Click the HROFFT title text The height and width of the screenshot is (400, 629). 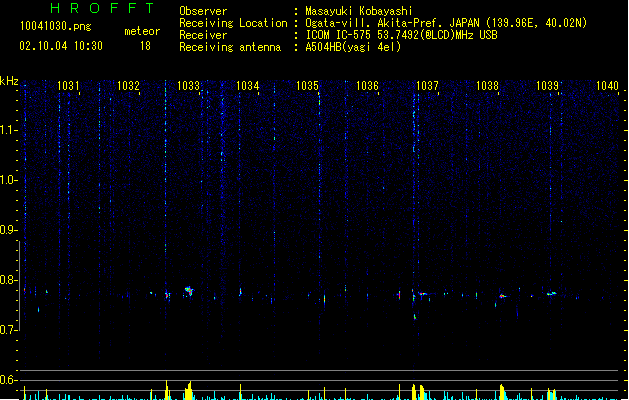102,8
